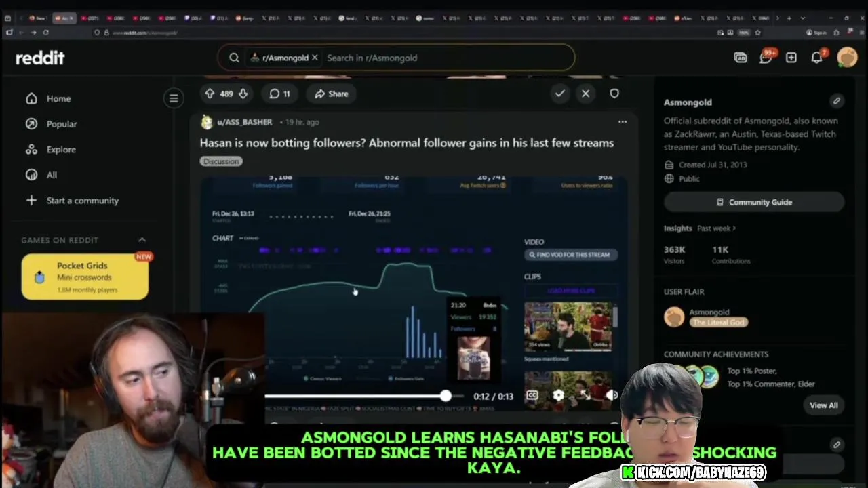Image resolution: width=868 pixels, height=488 pixels.
Task: Open the browser tab list chevron
Action: tap(803, 18)
